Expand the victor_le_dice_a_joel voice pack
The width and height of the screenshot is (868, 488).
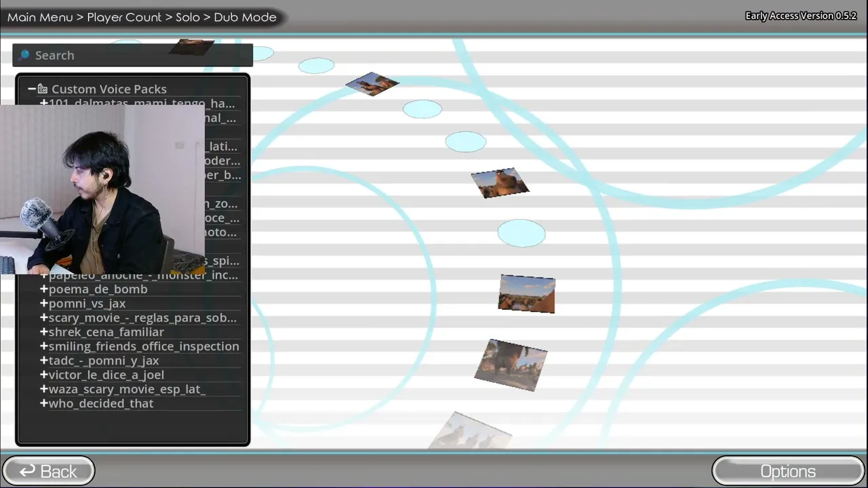click(44, 374)
